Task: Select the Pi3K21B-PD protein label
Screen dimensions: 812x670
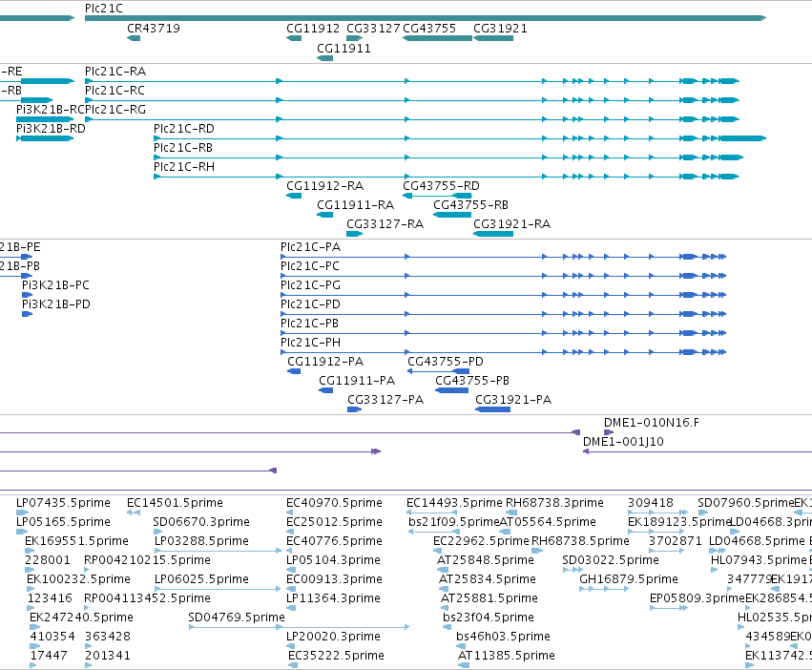Action: point(56,304)
